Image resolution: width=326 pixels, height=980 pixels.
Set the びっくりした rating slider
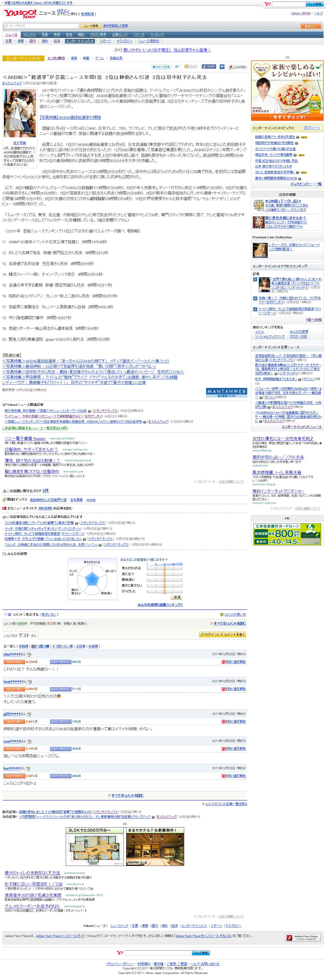[x=164, y=592]
